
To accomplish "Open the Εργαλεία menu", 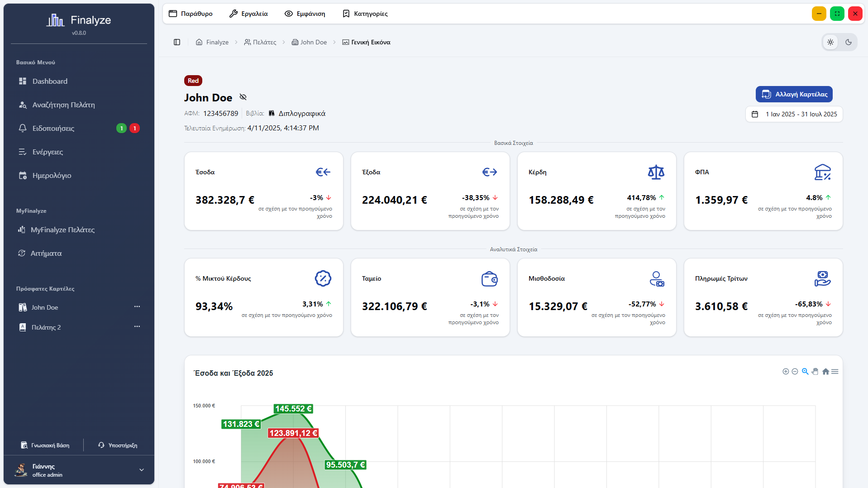I will pyautogui.click(x=248, y=14).
